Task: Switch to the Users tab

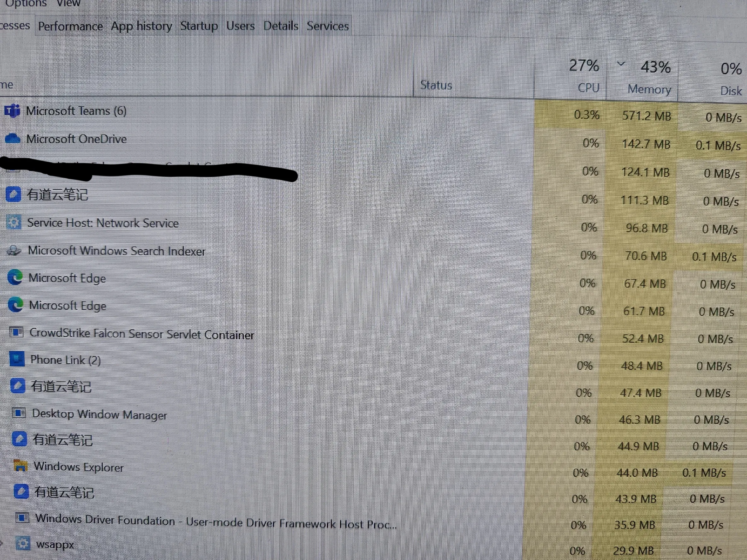Action: tap(241, 26)
